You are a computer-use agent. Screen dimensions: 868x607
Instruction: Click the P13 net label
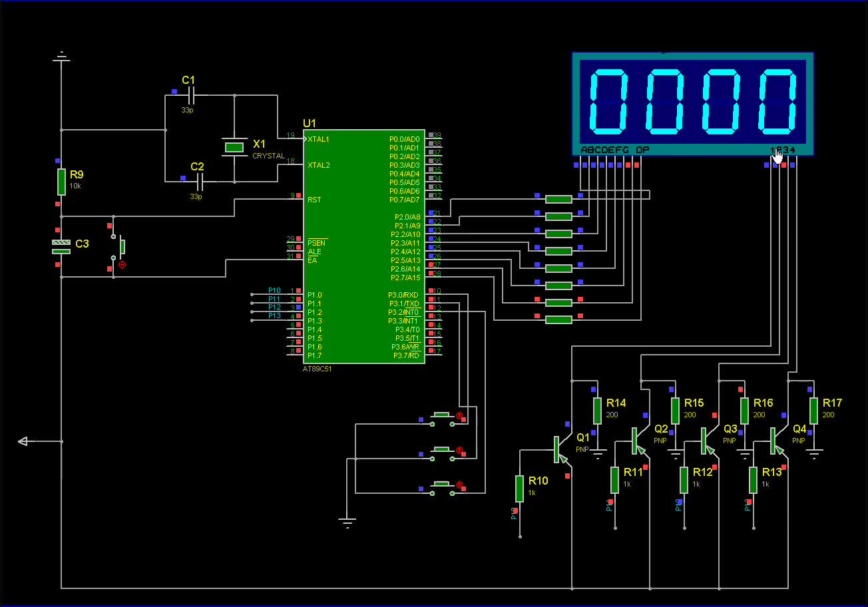coord(274,316)
